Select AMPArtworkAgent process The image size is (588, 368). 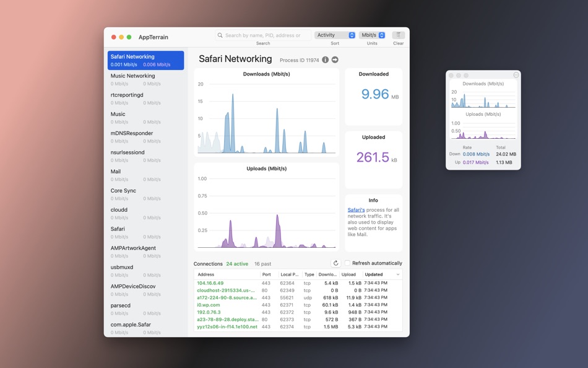[146, 252]
